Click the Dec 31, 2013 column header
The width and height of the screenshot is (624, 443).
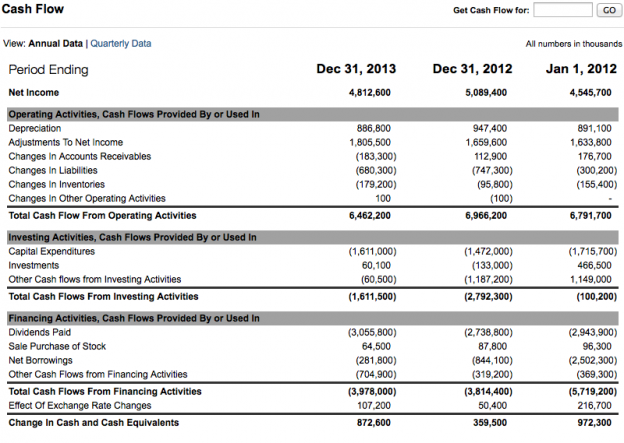(x=356, y=68)
